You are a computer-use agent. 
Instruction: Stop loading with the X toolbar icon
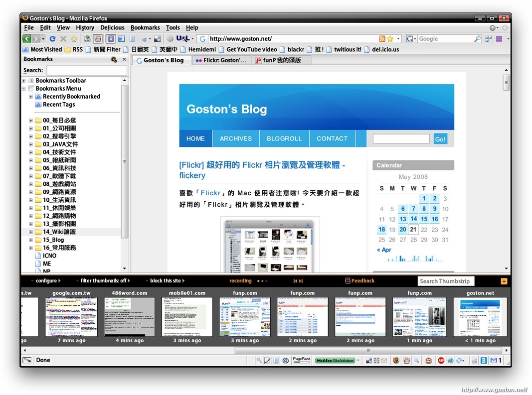click(x=63, y=39)
